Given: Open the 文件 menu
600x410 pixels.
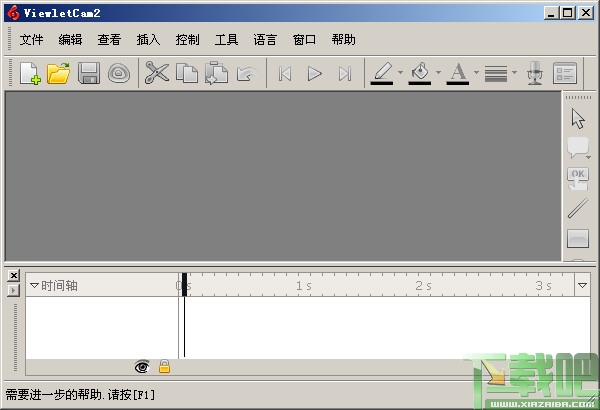Looking at the screenshot, I should (x=31, y=39).
